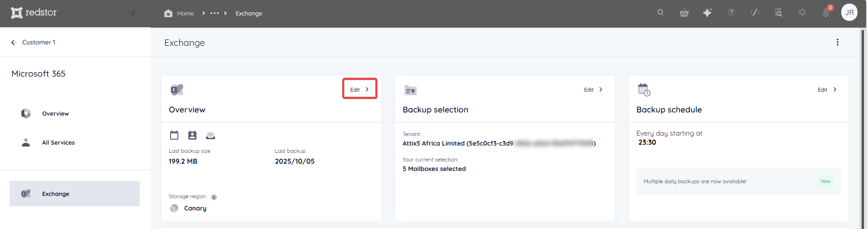Click the Exchange icon in the sidebar
The image size is (868, 229).
[26, 194]
